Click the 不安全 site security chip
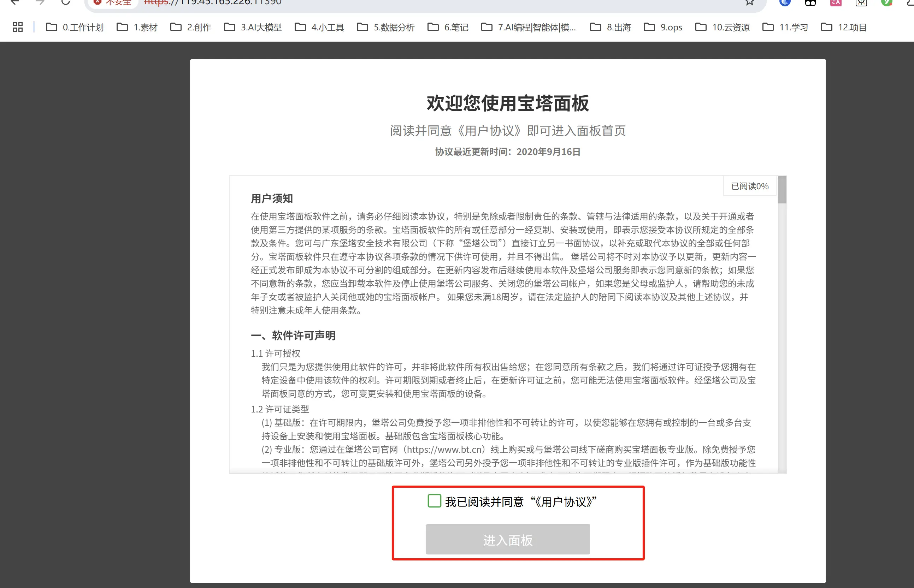 tap(113, 3)
